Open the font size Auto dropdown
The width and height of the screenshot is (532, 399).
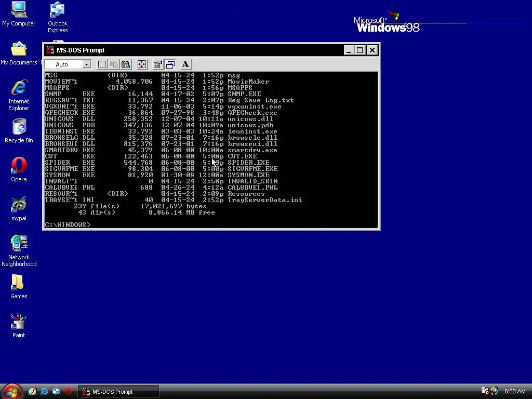(87, 64)
